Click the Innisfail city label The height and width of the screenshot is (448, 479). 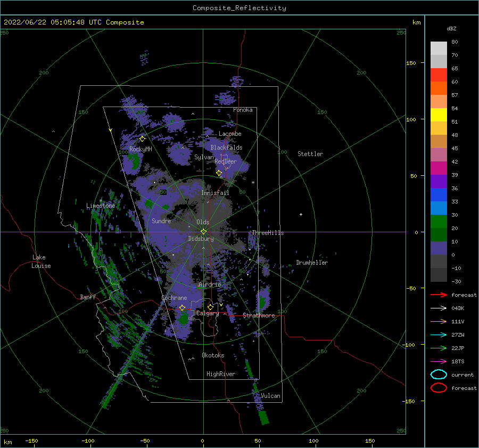point(215,193)
